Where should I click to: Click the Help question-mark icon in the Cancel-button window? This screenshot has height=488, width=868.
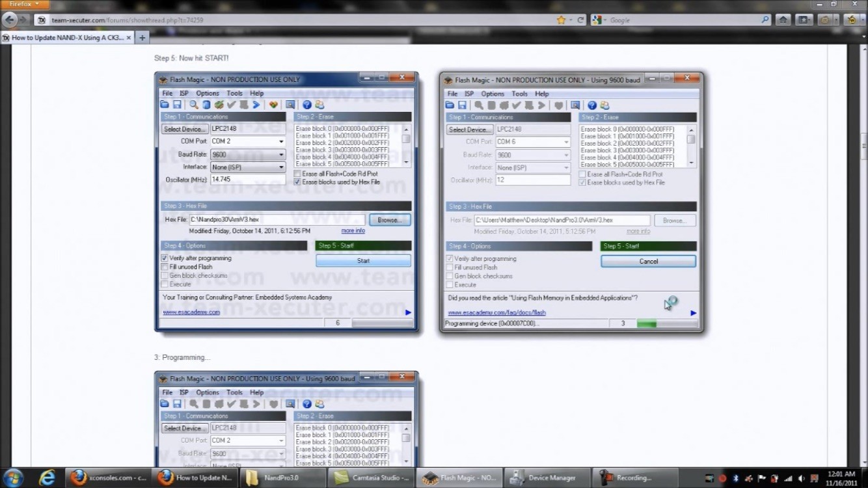(592, 105)
